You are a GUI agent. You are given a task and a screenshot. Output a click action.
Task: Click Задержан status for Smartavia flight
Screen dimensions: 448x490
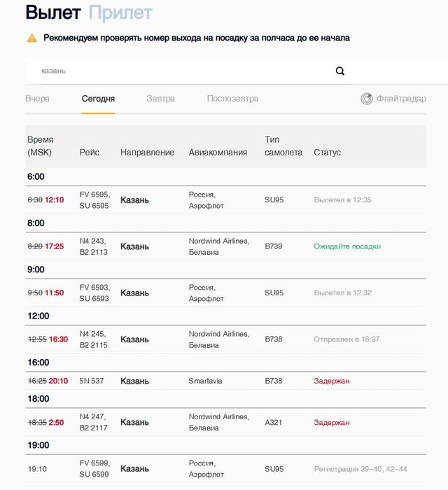pos(332,381)
